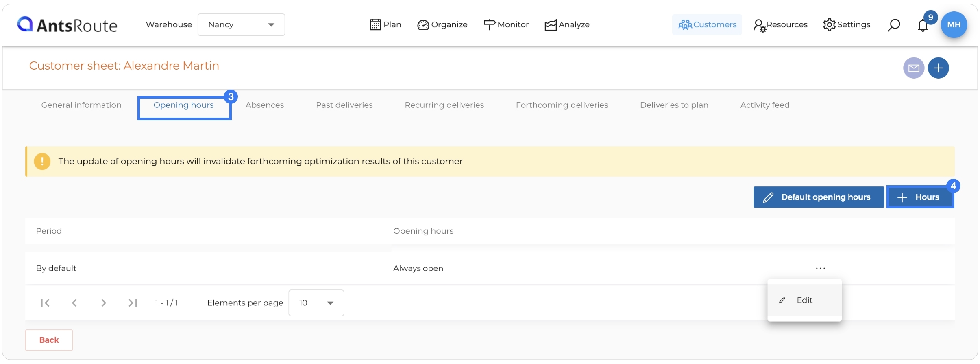980x364 pixels.
Task: Click the plus Hours button
Action: (920, 197)
